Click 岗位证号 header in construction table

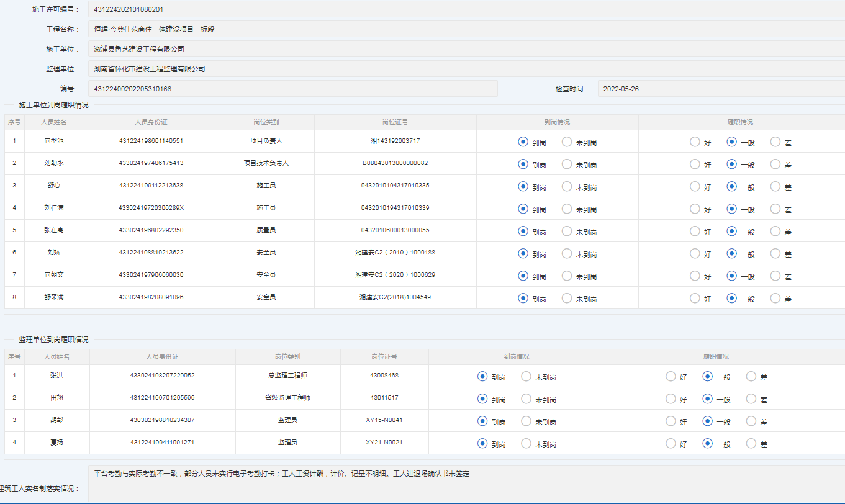coord(395,122)
